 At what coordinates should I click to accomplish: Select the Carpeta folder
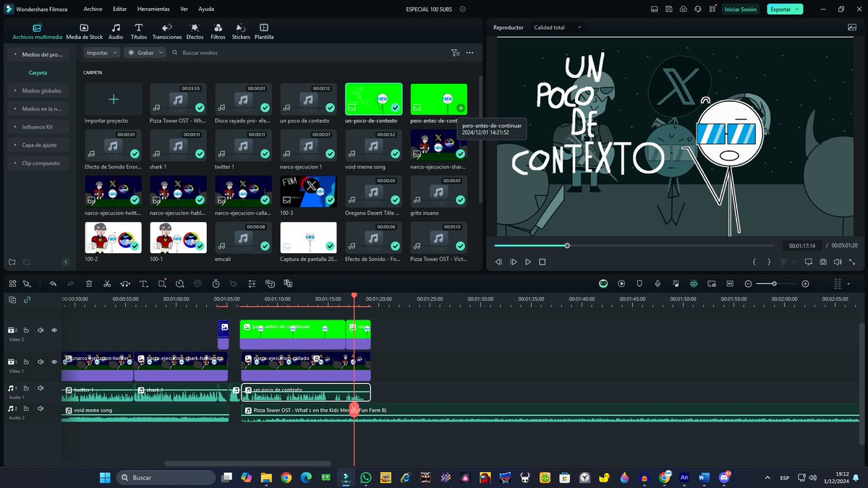point(38,72)
